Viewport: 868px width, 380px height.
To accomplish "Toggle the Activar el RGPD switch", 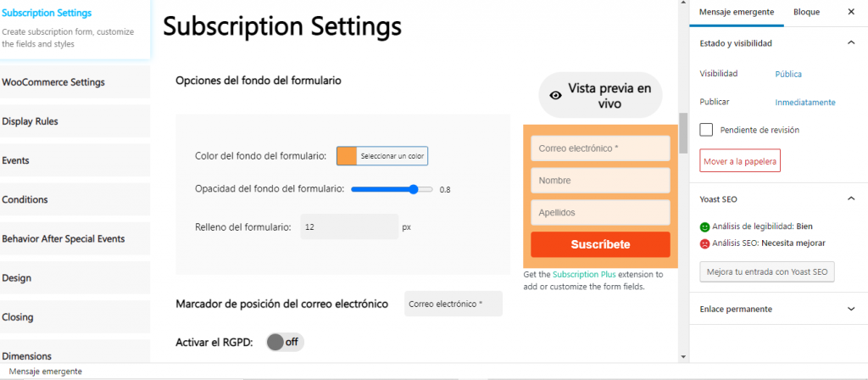I will pos(285,342).
